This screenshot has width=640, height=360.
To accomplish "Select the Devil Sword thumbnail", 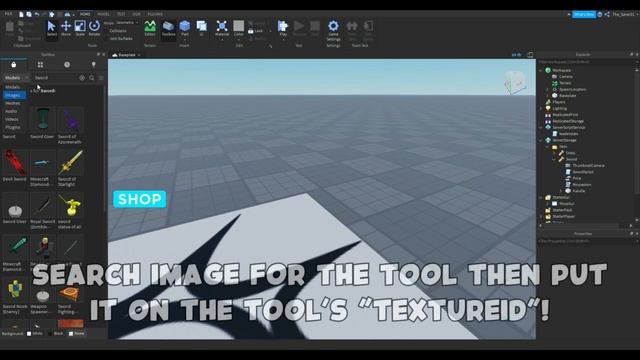I will [15, 162].
